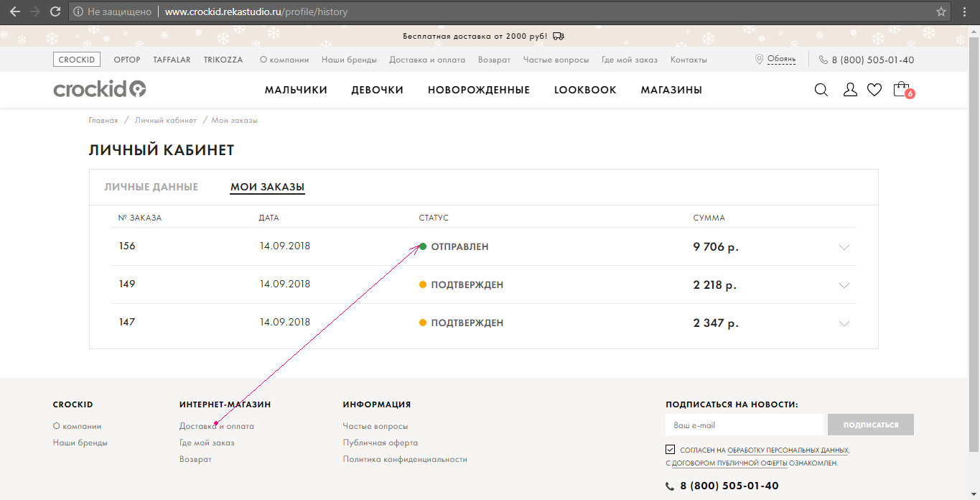Screen dimensions: 980x500
Task: Open the site search magnifier icon
Action: click(x=821, y=90)
